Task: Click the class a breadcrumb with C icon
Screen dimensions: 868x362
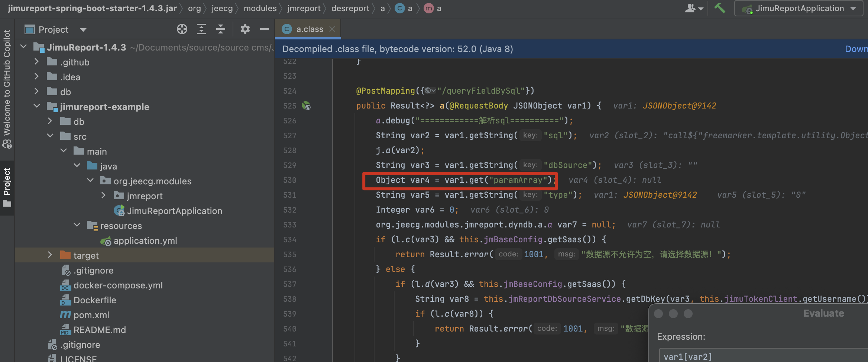Action: point(404,8)
